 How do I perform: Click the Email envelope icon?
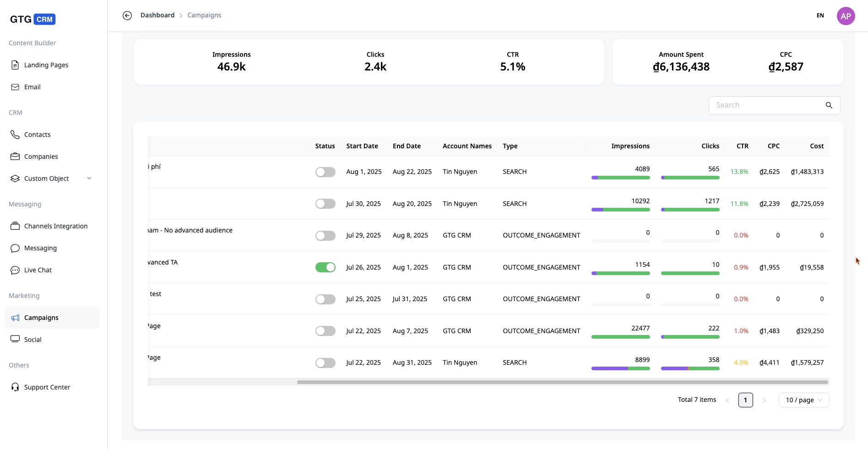(x=15, y=87)
